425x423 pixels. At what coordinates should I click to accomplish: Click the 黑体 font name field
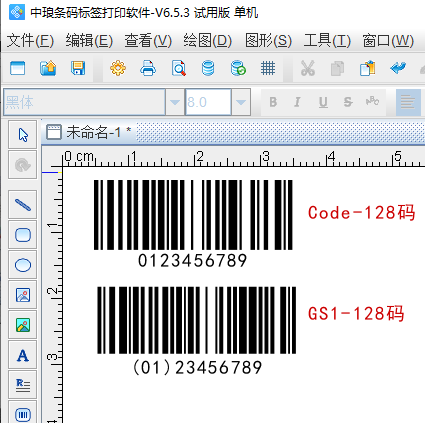pyautogui.click(x=84, y=102)
